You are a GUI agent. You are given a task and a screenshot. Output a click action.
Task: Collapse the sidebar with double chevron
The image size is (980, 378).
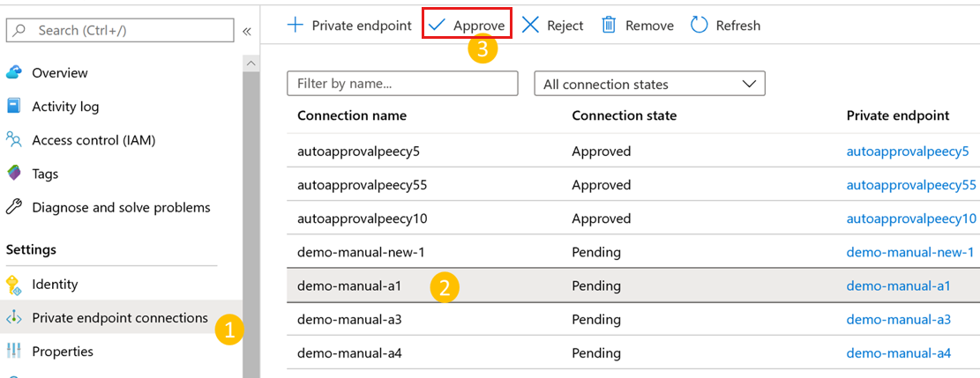point(247,31)
